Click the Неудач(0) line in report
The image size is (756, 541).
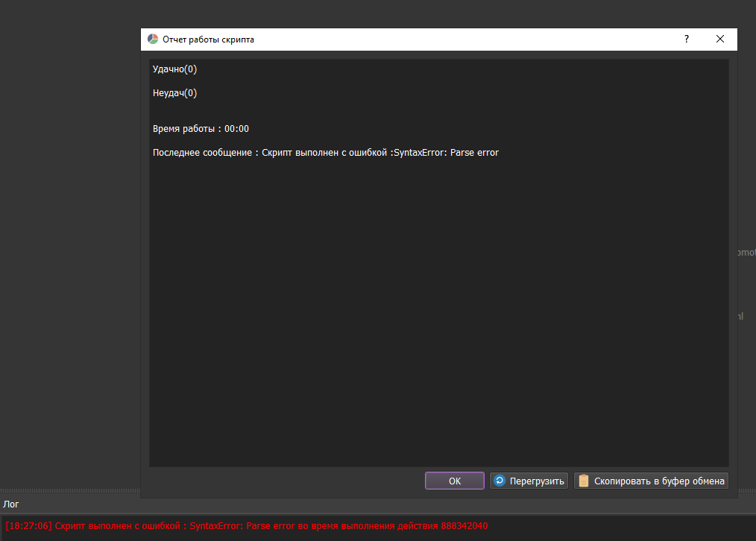click(174, 93)
